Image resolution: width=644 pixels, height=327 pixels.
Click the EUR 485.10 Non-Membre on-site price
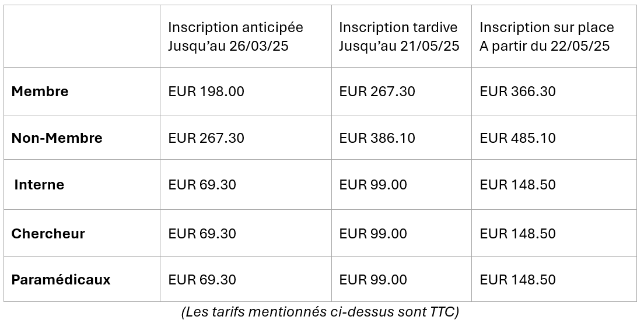pos(517,138)
